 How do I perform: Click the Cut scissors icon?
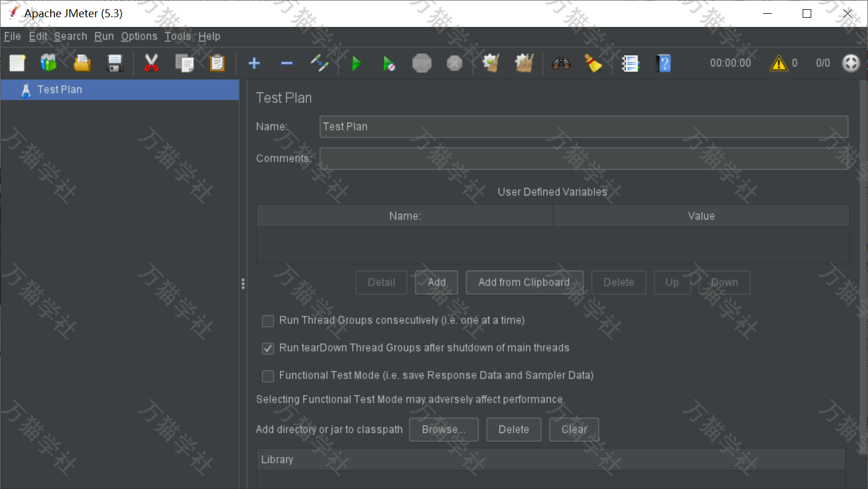click(x=151, y=63)
